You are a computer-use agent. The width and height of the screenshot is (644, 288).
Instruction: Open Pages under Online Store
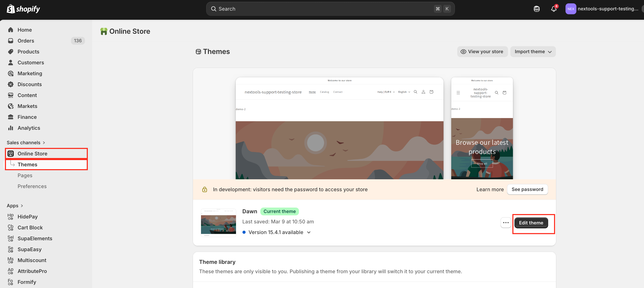(x=25, y=175)
